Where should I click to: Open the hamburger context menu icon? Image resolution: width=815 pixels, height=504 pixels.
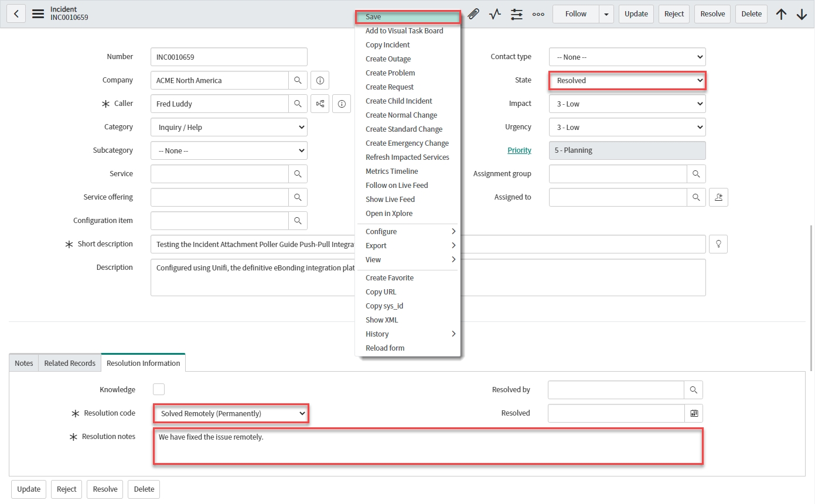point(38,14)
